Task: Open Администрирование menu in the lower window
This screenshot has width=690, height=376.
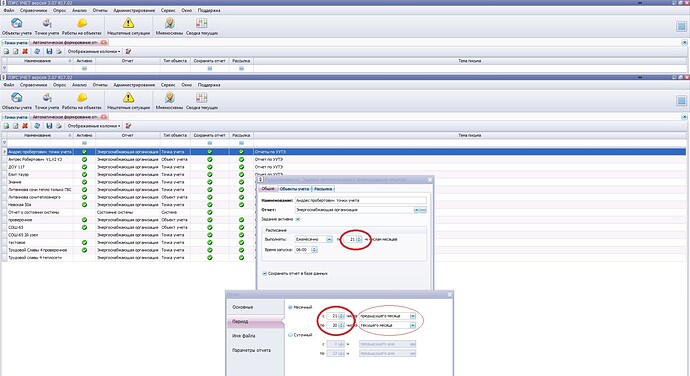Action: tap(134, 85)
